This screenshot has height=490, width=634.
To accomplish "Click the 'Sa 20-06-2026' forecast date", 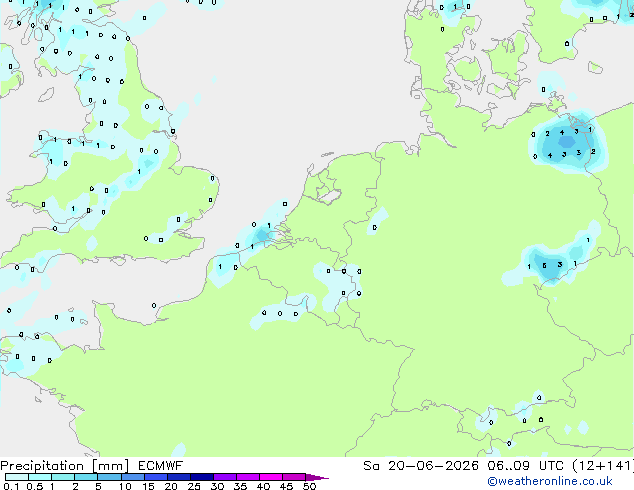I will [x=421, y=466].
